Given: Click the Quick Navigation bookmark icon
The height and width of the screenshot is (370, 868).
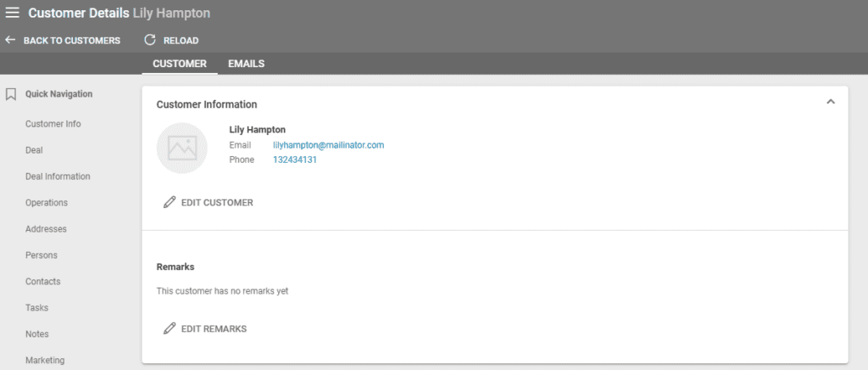Looking at the screenshot, I should [x=11, y=94].
